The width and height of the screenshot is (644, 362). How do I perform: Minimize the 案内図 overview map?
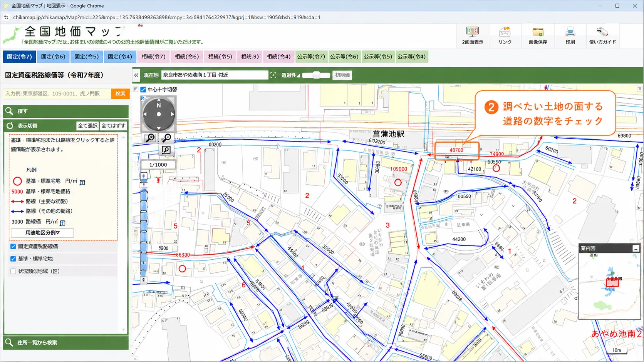(636, 249)
